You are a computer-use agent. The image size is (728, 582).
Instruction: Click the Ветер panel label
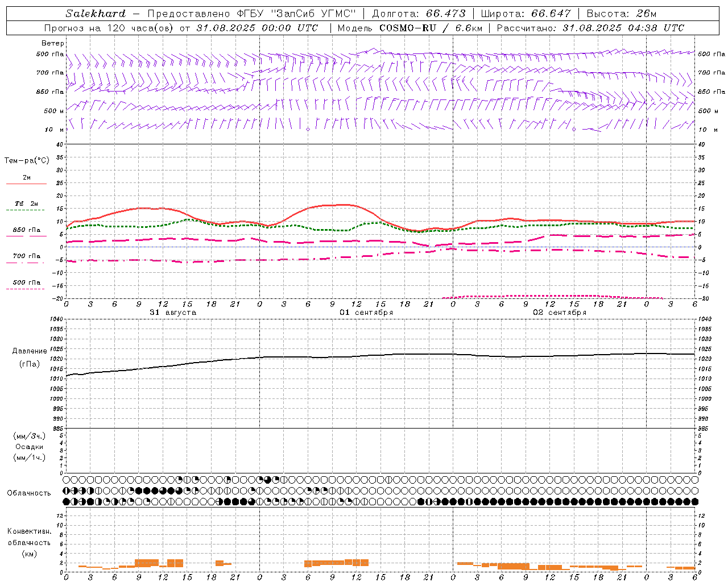click(53, 43)
